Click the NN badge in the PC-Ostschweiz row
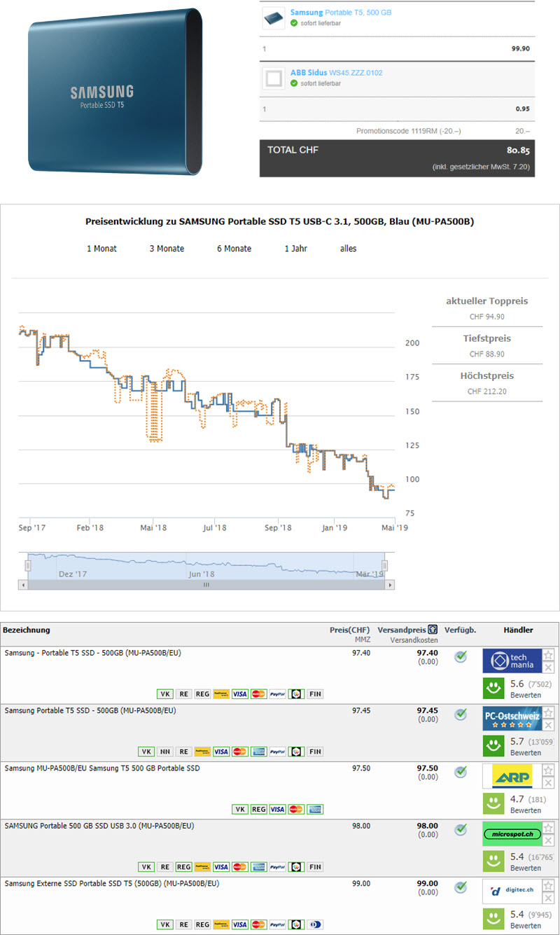Image resolution: width=560 pixels, height=935 pixels. [x=165, y=752]
